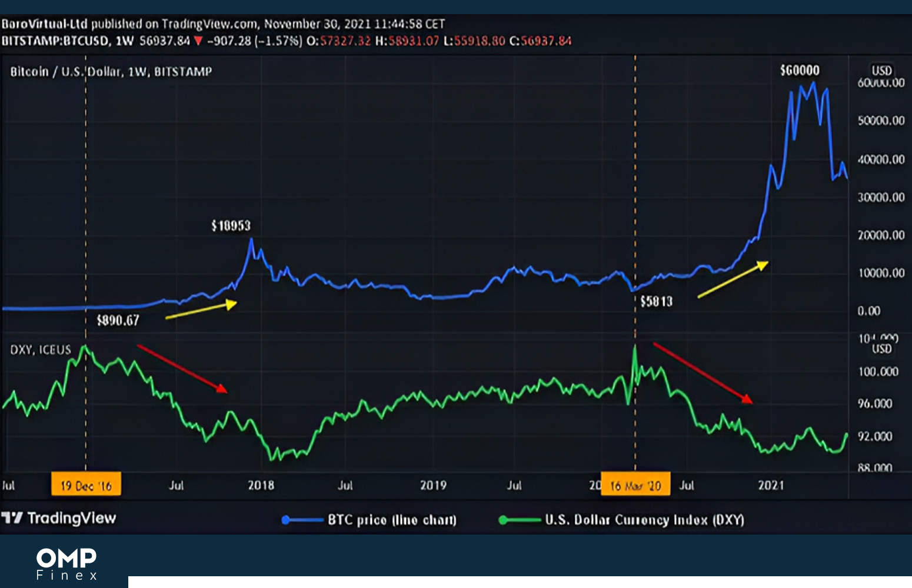Click the USD label on the DXY axis

[x=882, y=349]
